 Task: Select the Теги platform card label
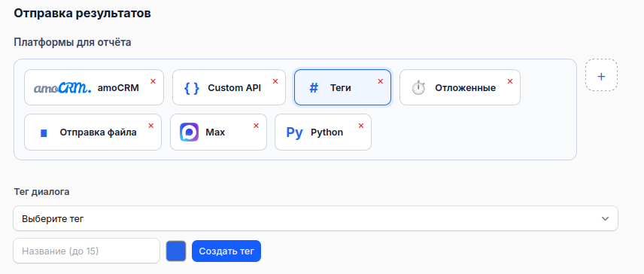point(341,88)
